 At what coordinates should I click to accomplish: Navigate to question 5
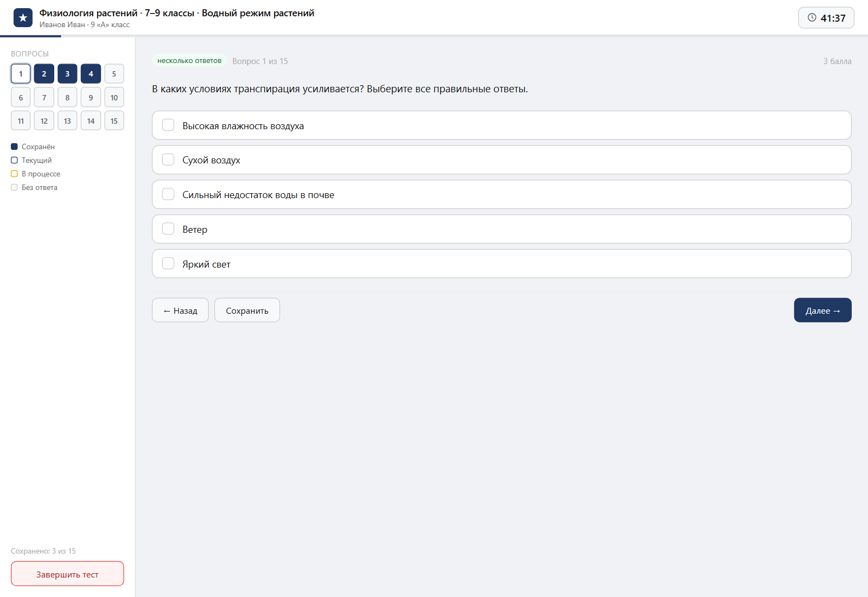pyautogui.click(x=114, y=74)
